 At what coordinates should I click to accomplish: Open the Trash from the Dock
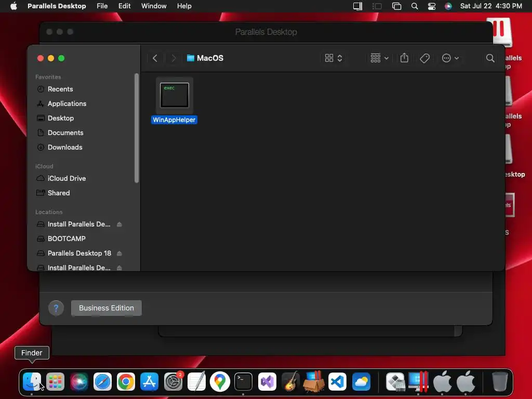pyautogui.click(x=500, y=381)
